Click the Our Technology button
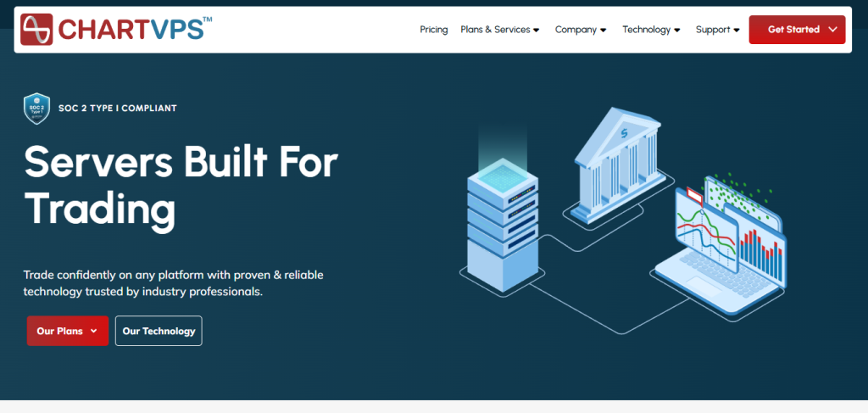The height and width of the screenshot is (413, 868). point(159,331)
